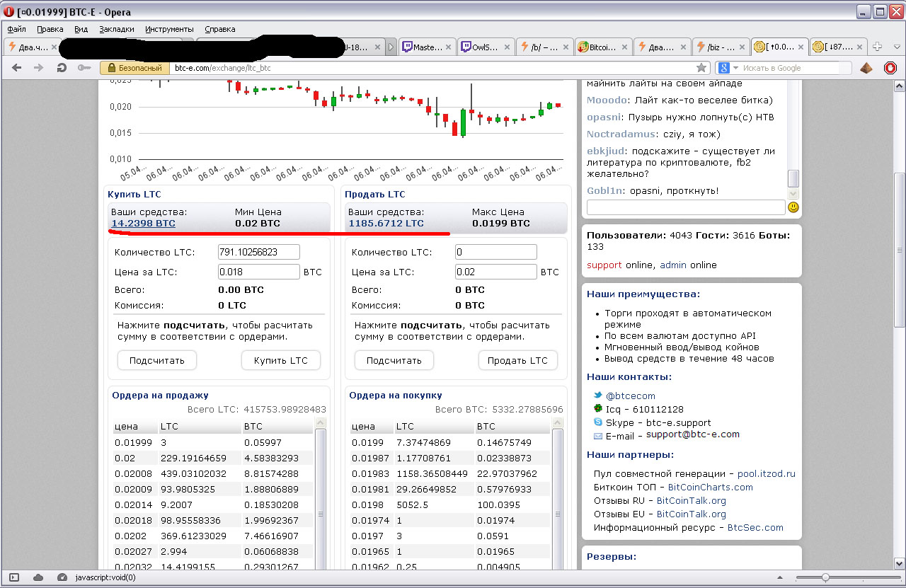Bookmark this page with the star icon
The width and height of the screenshot is (906, 588).
[x=701, y=68]
